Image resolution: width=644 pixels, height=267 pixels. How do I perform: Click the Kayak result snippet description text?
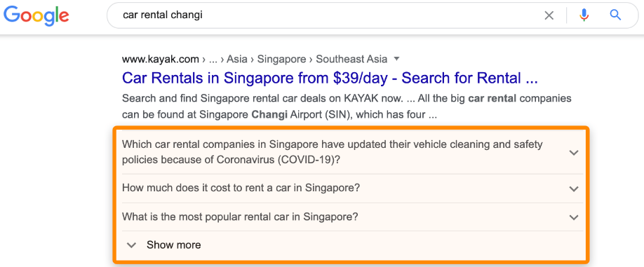pyautogui.click(x=347, y=107)
